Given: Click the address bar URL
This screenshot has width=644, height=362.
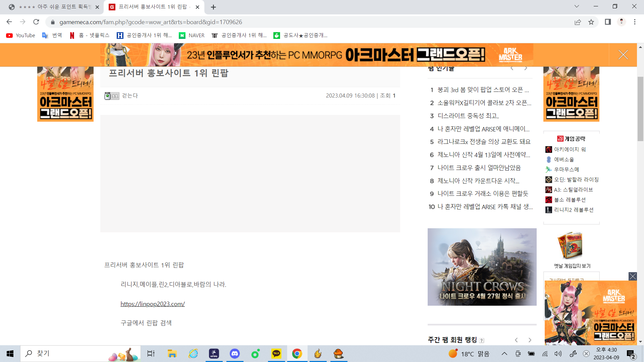Looking at the screenshot, I should (151, 22).
